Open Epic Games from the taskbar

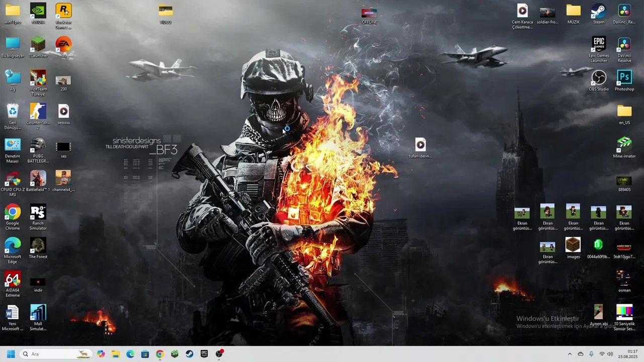[204, 354]
